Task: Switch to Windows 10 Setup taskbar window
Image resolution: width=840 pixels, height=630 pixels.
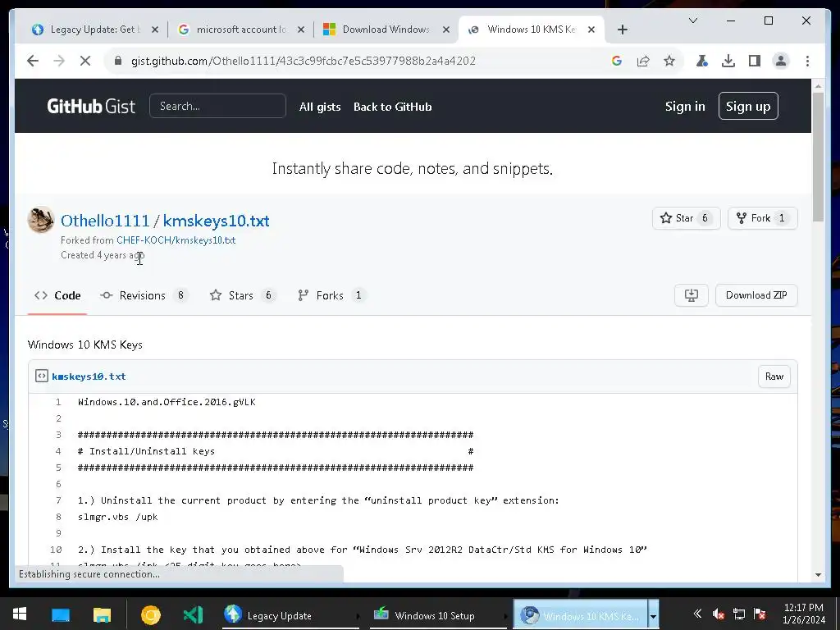Action: point(438,614)
